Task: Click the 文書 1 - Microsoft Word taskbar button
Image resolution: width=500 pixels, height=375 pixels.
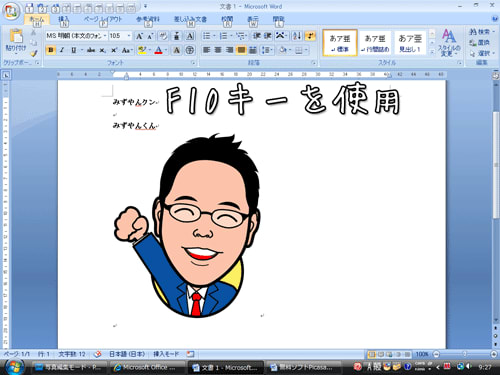Action: pyautogui.click(x=225, y=367)
